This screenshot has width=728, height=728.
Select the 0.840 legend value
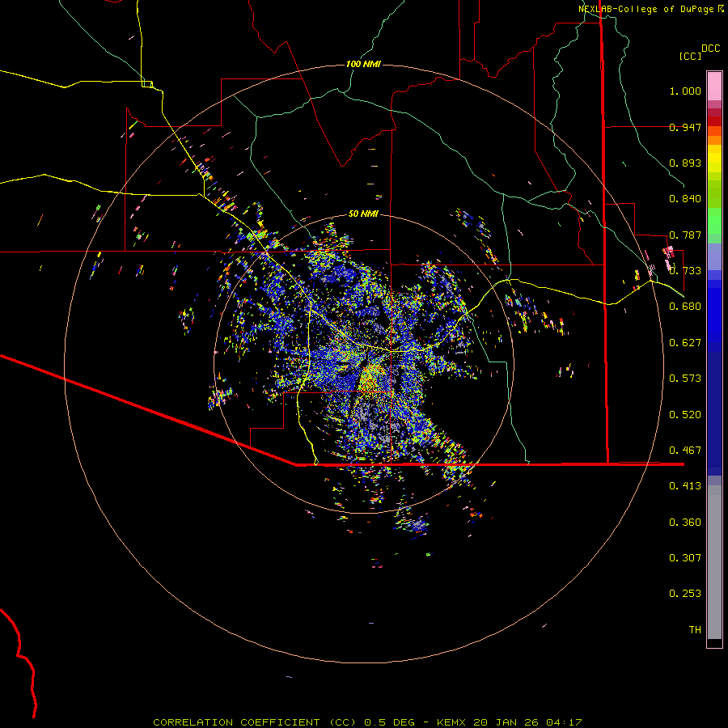coord(685,199)
